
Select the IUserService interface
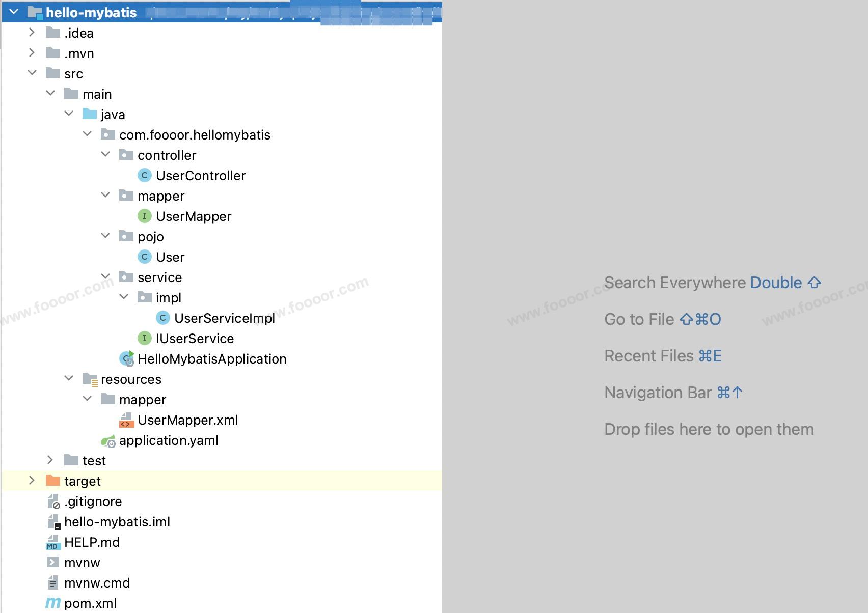click(195, 339)
